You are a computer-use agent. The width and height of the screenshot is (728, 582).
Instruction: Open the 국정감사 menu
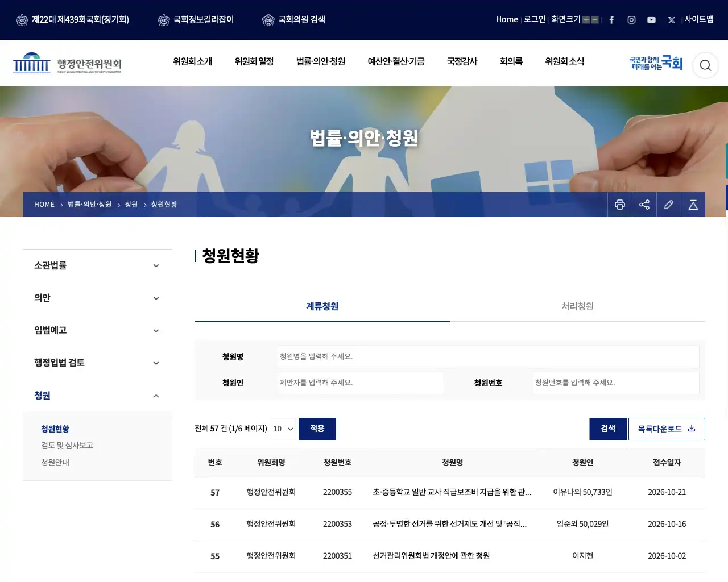pos(462,61)
